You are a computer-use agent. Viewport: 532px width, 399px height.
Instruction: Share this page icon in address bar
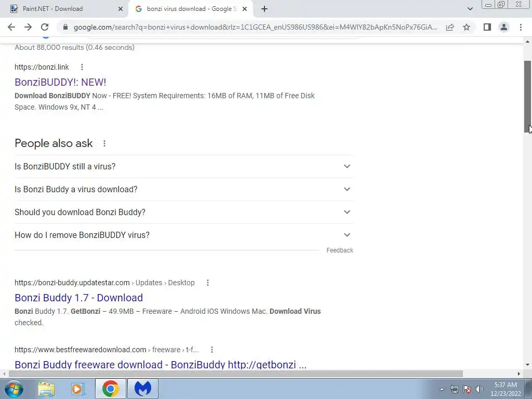(450, 27)
